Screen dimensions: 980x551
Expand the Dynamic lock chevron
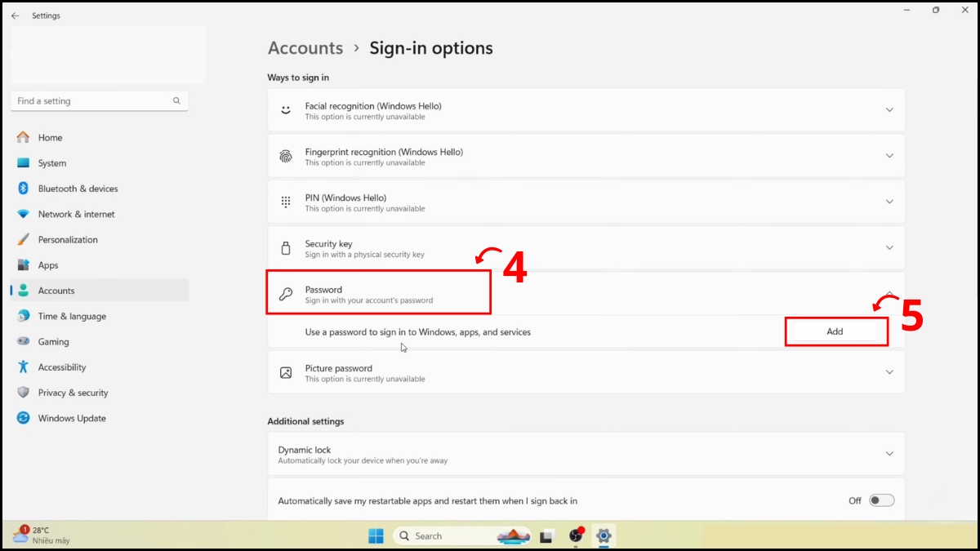pos(889,454)
